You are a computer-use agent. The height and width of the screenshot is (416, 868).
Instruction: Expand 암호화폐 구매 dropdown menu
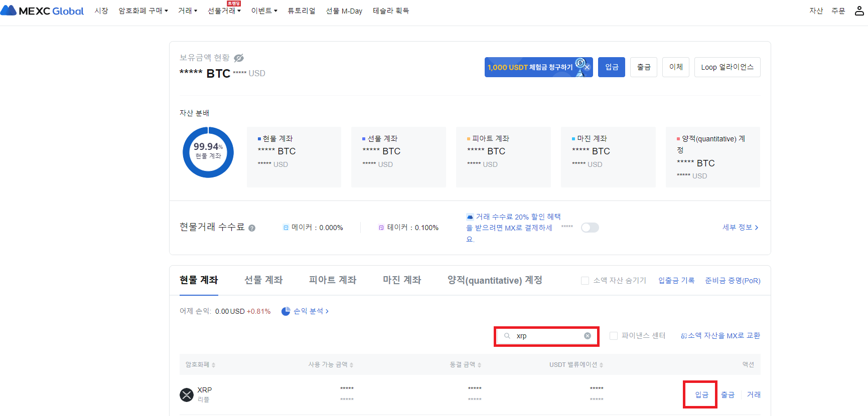click(143, 11)
